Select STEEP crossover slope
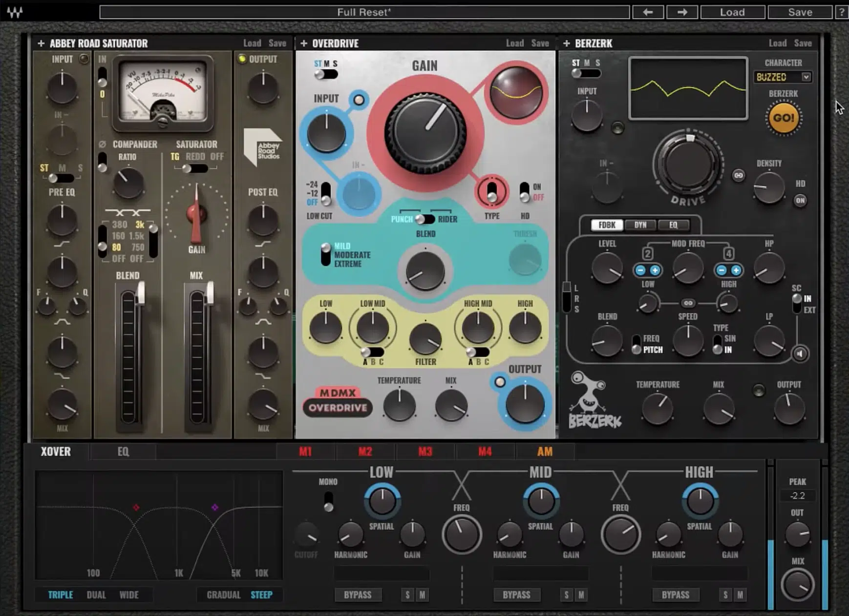 pyautogui.click(x=261, y=595)
